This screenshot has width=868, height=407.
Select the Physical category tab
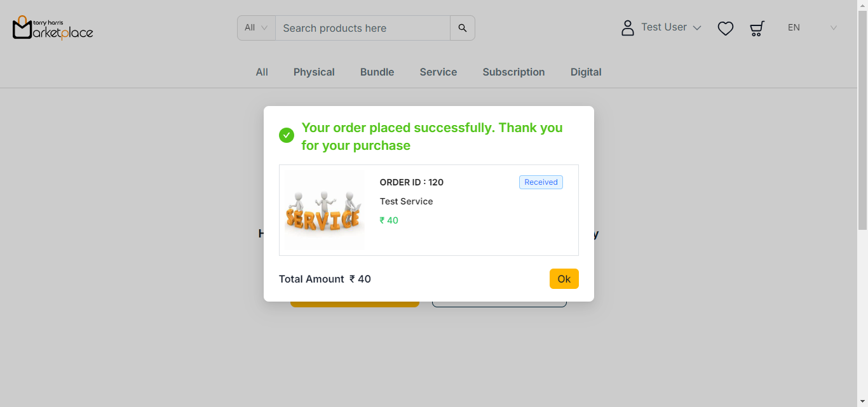tap(314, 72)
